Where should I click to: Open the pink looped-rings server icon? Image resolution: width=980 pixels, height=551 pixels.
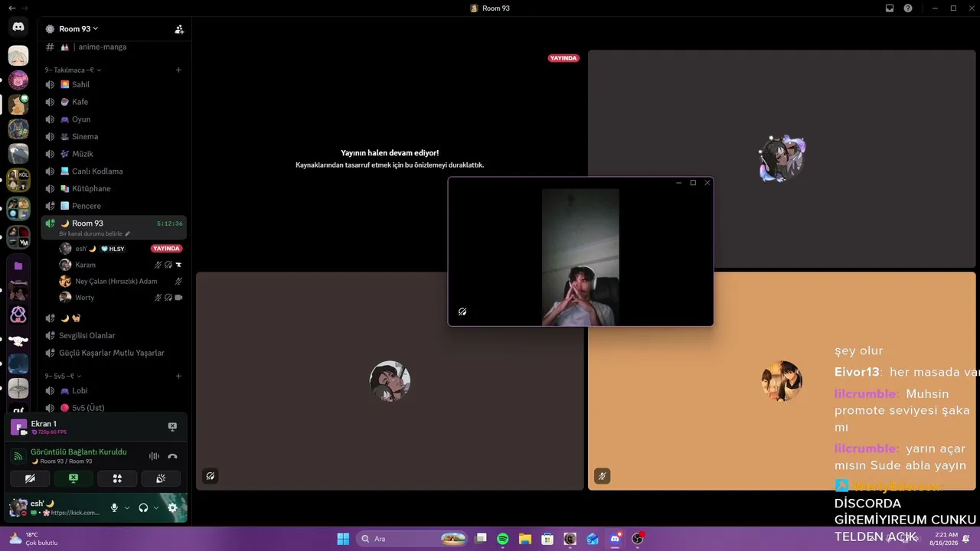[18, 315]
